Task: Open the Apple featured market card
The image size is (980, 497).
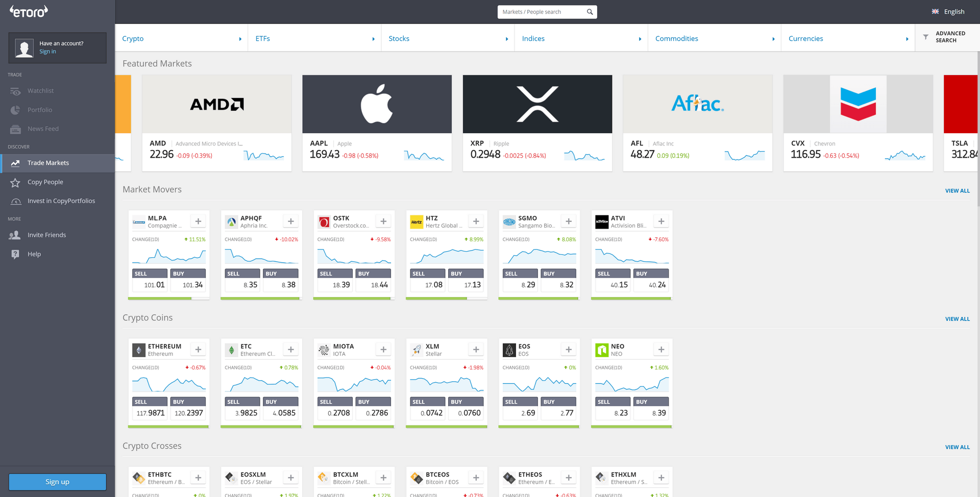Action: (377, 123)
